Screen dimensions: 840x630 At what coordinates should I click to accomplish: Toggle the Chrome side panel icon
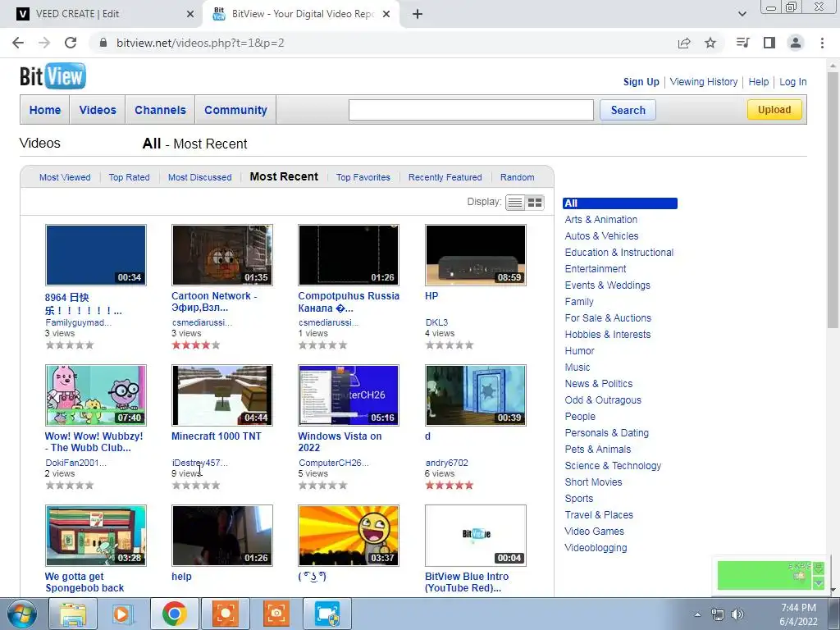[x=769, y=43]
